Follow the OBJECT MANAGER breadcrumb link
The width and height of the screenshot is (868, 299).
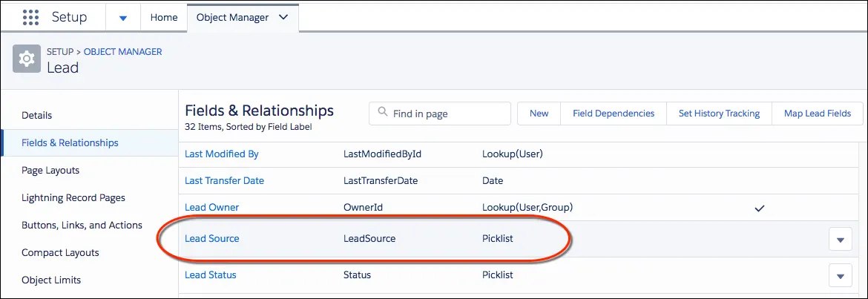[123, 51]
